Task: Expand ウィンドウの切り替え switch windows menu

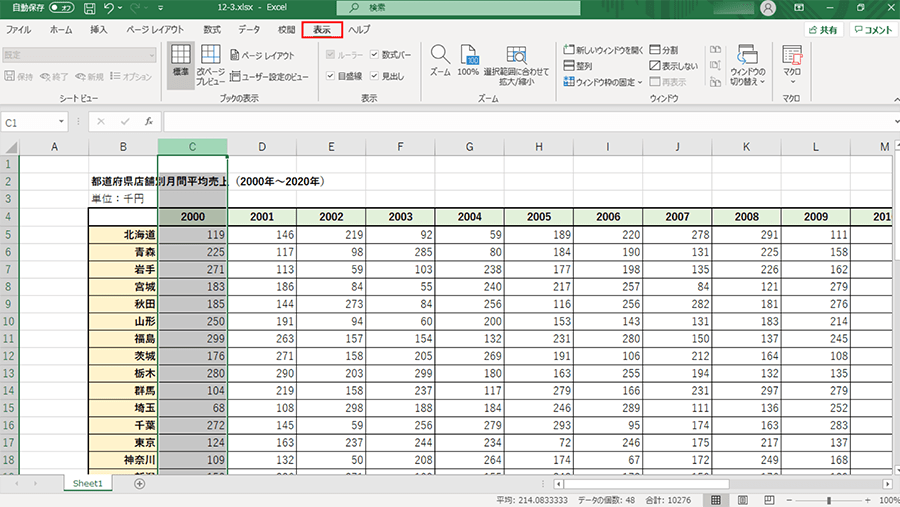Action: click(747, 66)
